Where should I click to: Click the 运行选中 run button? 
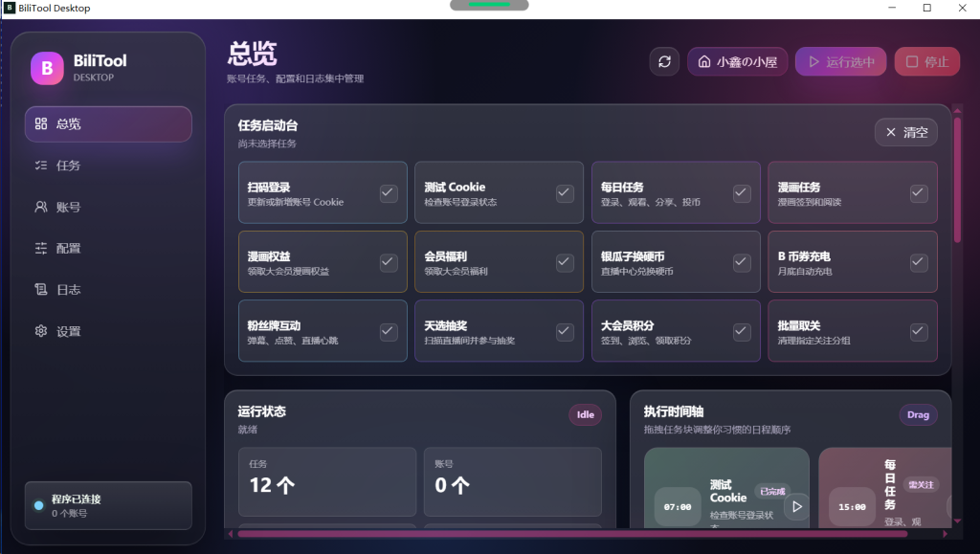[840, 62]
